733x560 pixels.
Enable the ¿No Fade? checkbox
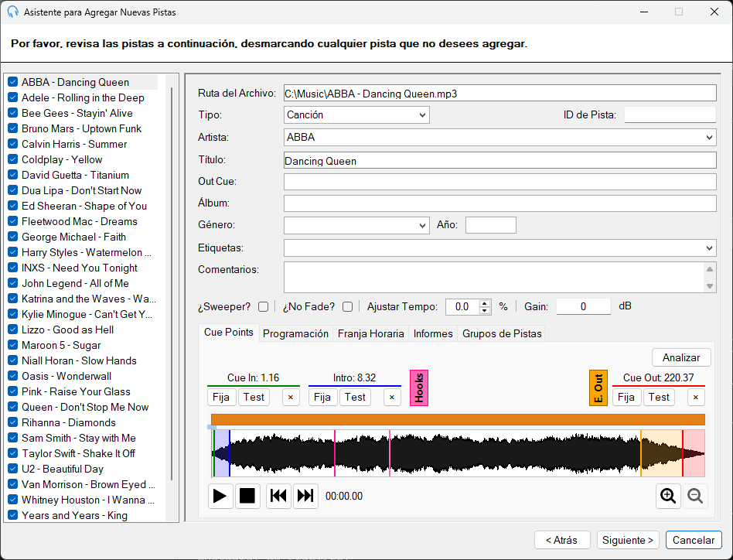coord(347,306)
